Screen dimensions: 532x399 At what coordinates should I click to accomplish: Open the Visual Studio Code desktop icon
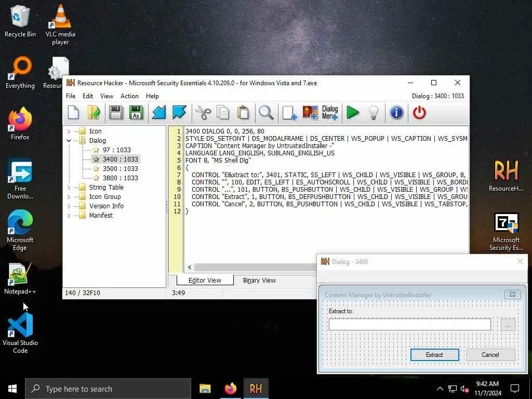20,333
